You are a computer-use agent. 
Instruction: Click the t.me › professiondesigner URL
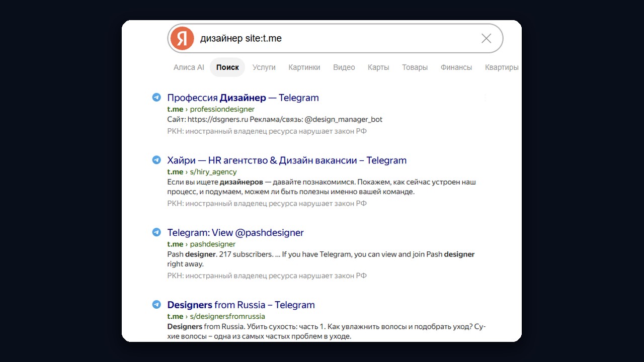point(211,109)
